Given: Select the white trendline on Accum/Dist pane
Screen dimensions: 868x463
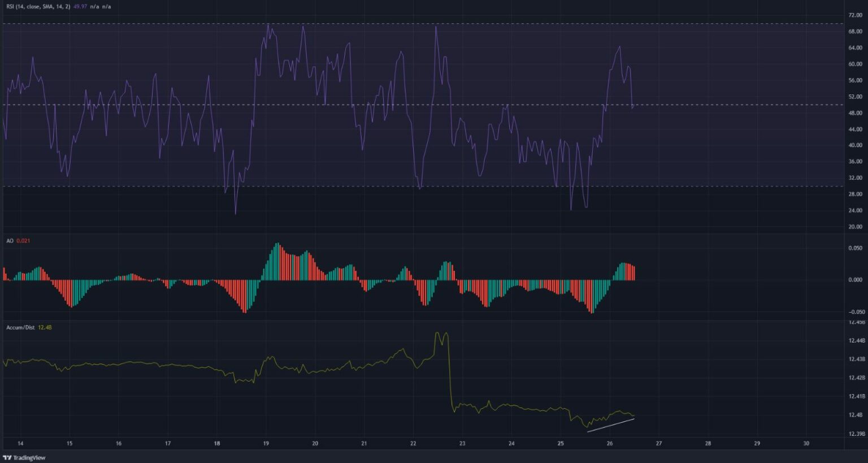Looking at the screenshot, I should click(611, 425).
